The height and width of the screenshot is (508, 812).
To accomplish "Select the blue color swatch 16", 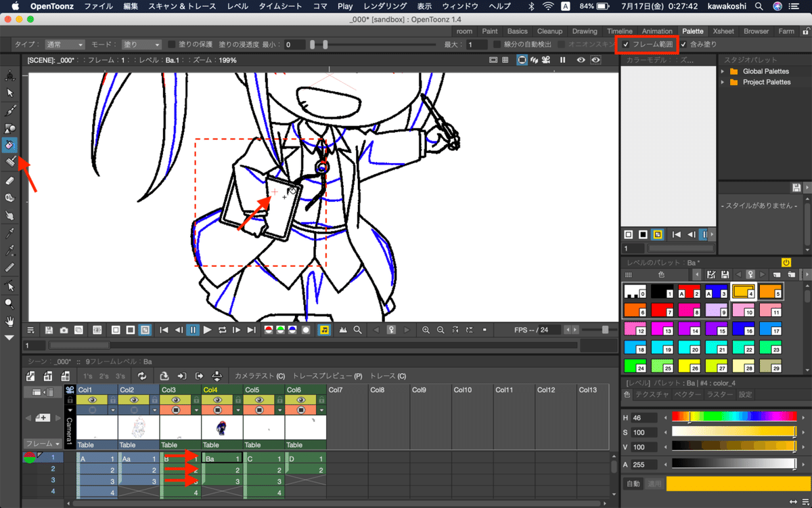I will click(744, 330).
